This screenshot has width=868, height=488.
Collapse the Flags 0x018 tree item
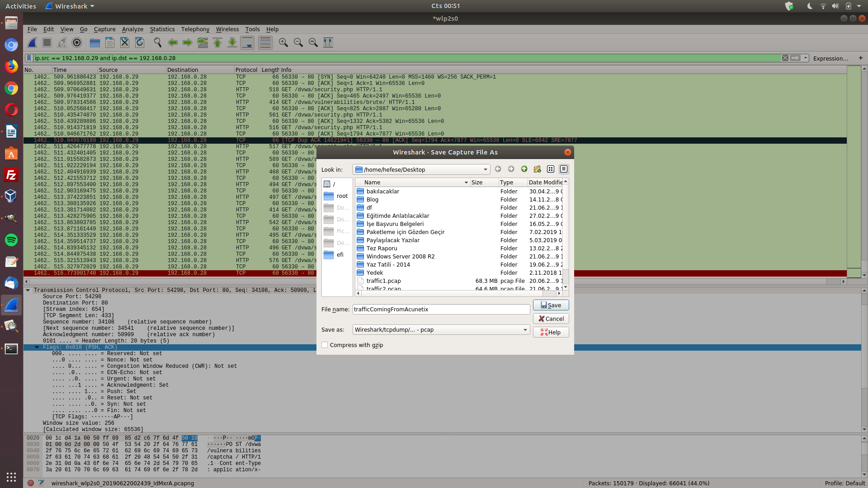[37, 347]
